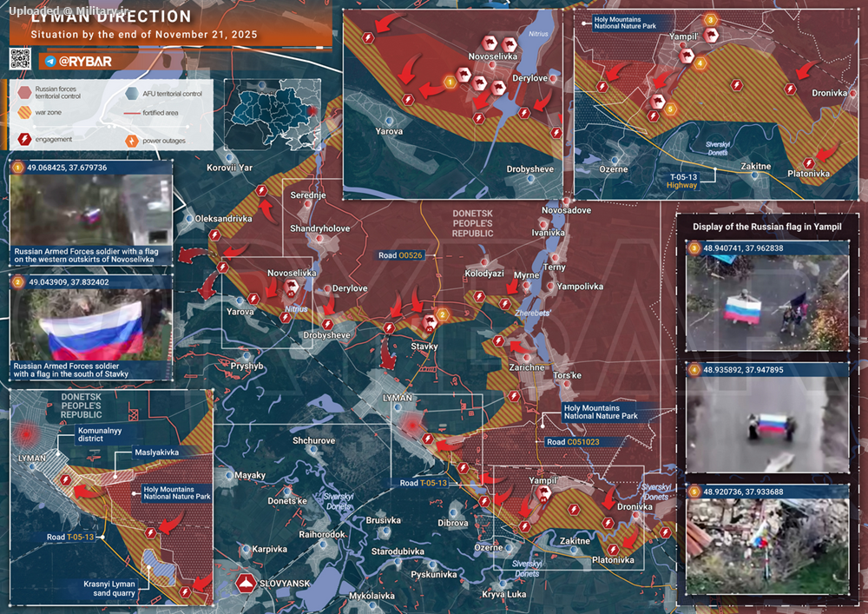The height and width of the screenshot is (614, 868).
Task: Open the Novoselivka western outskirts flag photo
Action: tap(89, 211)
